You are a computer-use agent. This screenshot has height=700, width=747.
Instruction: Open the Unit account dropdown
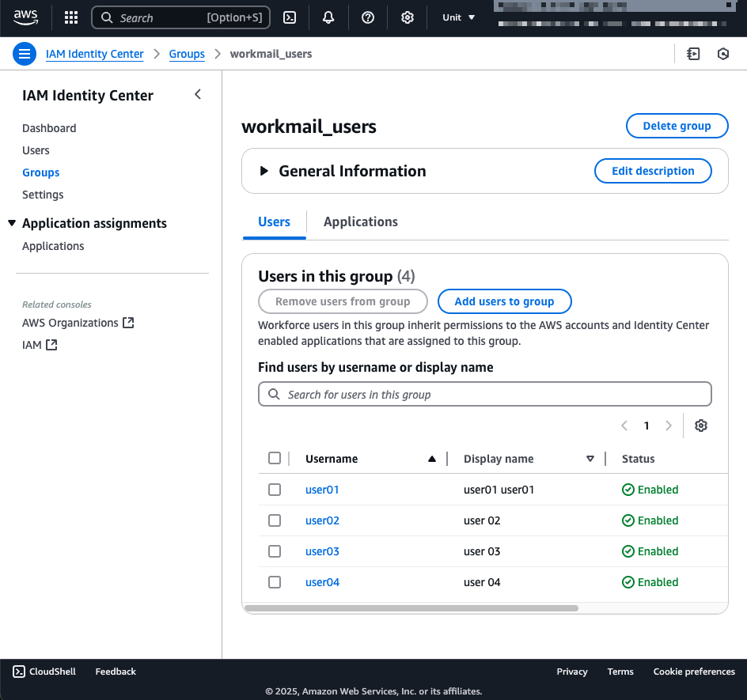(458, 17)
